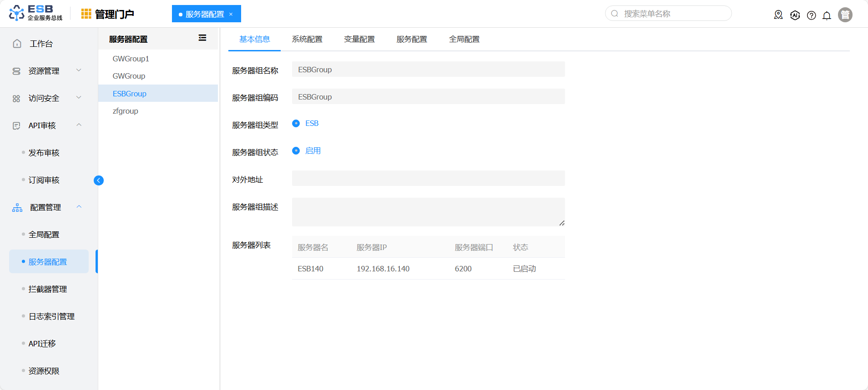The width and height of the screenshot is (868, 390).
Task: Select GWGroup1 in server group list
Action: tap(131, 59)
